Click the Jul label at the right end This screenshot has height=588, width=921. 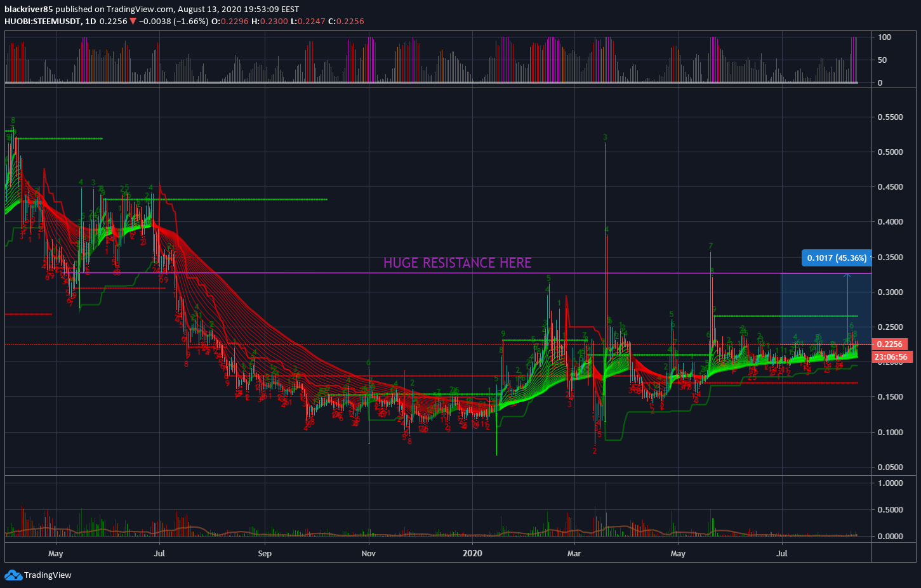click(x=782, y=554)
